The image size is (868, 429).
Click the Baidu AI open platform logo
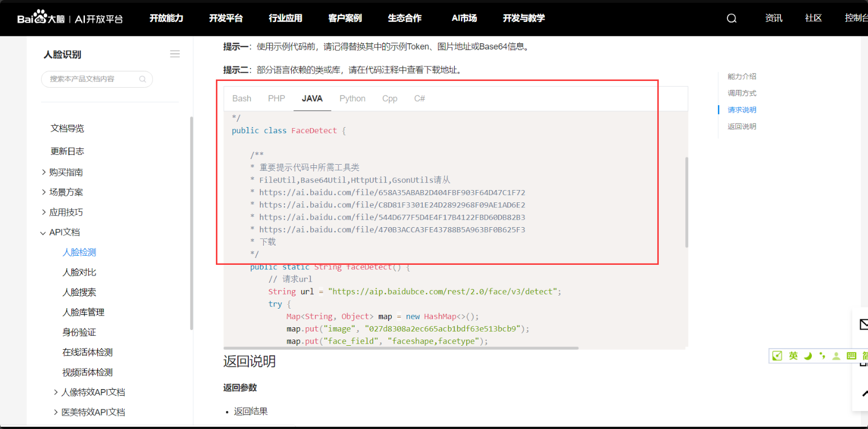click(x=70, y=18)
